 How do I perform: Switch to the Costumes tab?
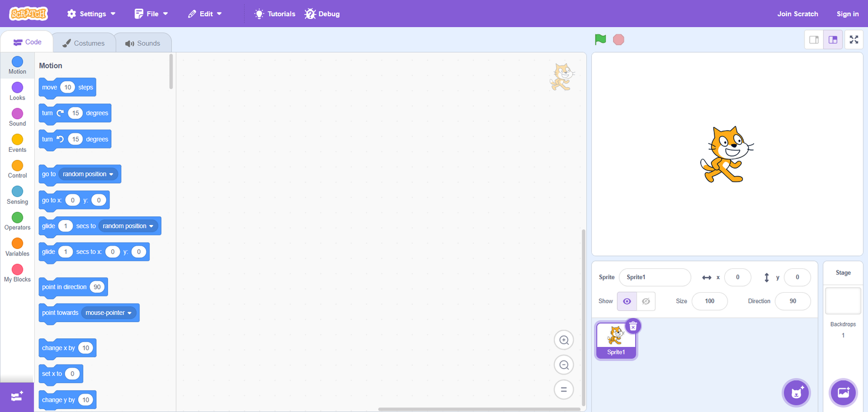[84, 43]
